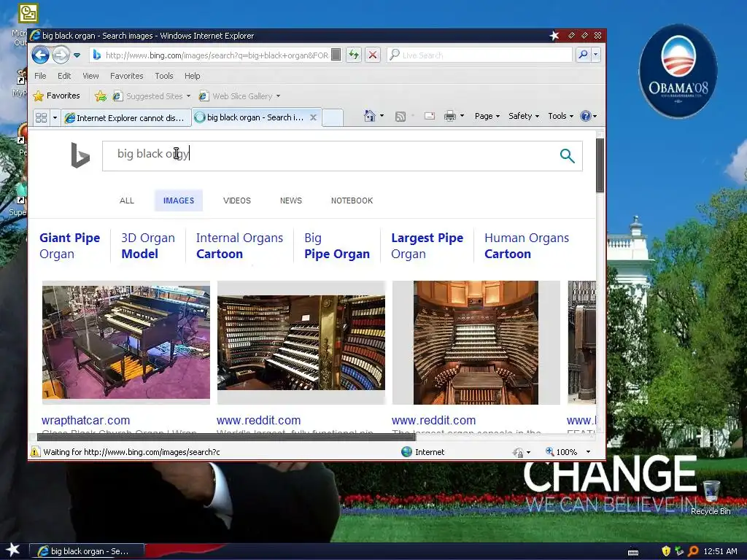Click the Home icon in command bar
The height and width of the screenshot is (560, 747).
click(370, 116)
